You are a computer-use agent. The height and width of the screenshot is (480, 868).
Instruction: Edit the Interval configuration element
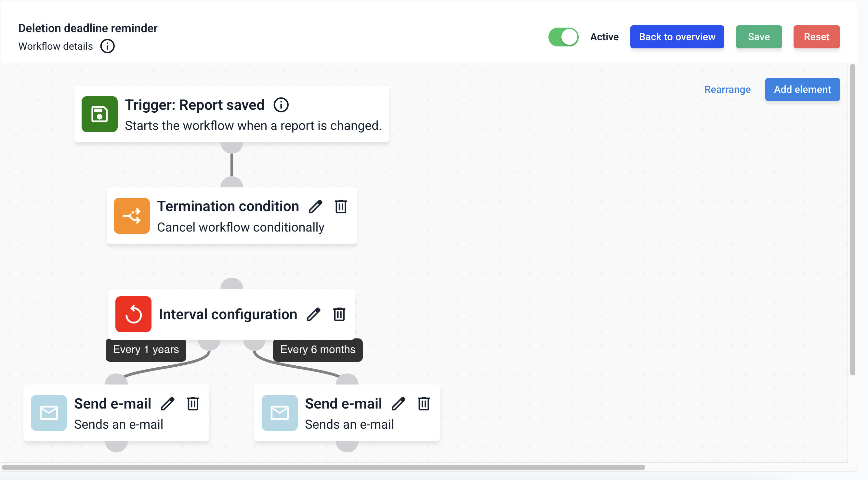[x=313, y=314]
